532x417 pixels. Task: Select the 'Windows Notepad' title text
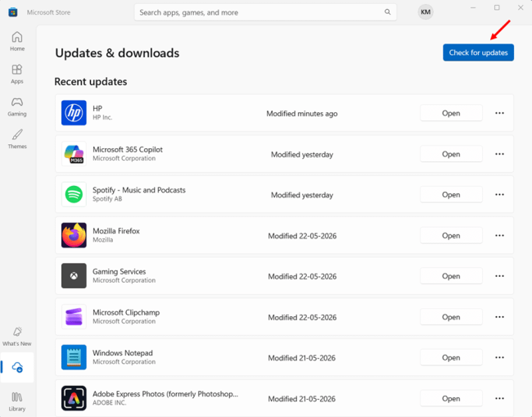tap(123, 353)
